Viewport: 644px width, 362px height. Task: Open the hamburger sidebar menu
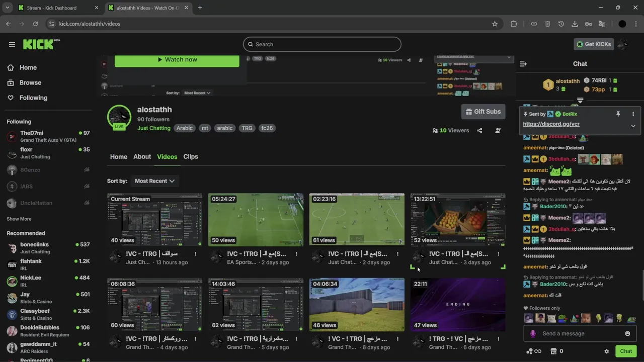click(12, 44)
